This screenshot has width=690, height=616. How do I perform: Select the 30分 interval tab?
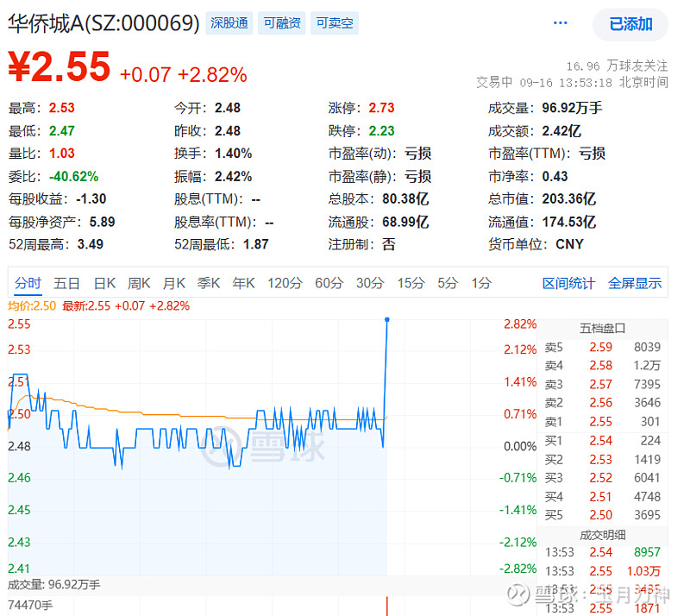click(x=370, y=283)
